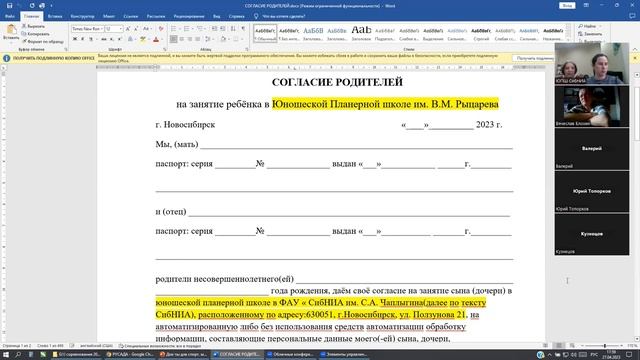Activate Формат по образцу format painter
Viewport: 640px width, 360px height.
43,41
